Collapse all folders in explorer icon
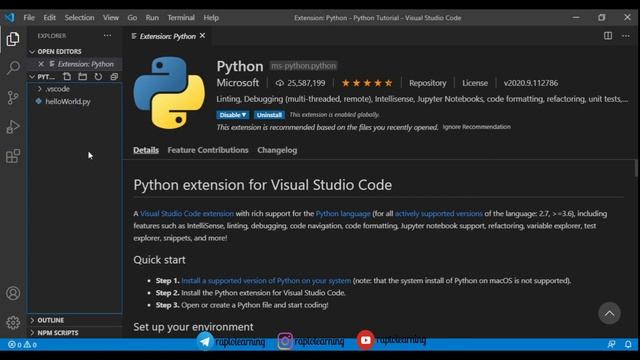Viewport: 640px width, 360px height. tap(114, 77)
